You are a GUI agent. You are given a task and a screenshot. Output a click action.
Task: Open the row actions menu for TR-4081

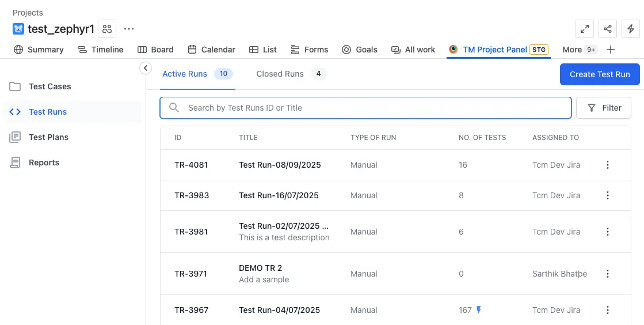coord(608,165)
